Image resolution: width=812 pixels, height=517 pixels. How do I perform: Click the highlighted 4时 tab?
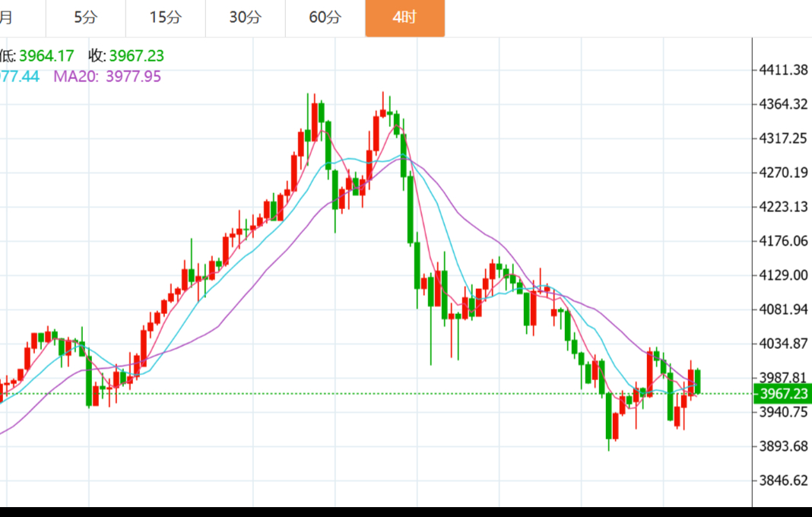(x=404, y=17)
